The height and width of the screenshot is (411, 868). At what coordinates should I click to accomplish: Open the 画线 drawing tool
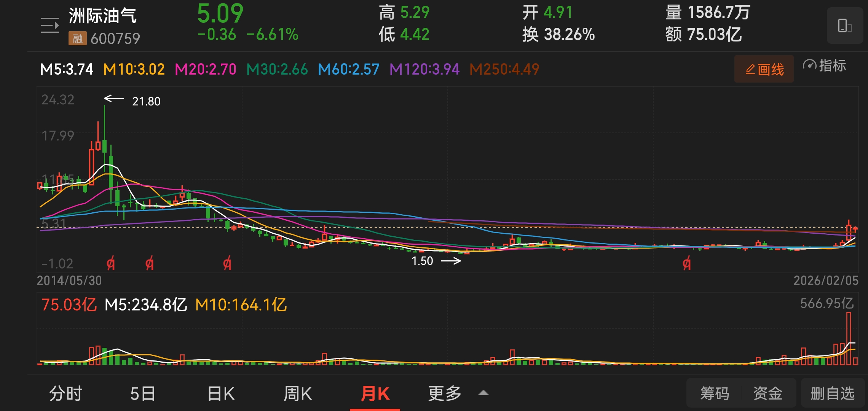tap(764, 69)
